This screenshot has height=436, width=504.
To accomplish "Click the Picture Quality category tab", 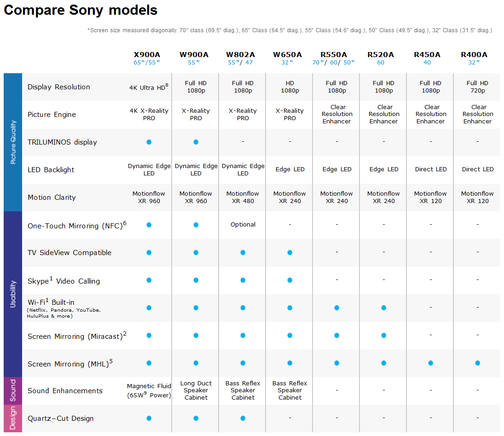I will click(13, 142).
